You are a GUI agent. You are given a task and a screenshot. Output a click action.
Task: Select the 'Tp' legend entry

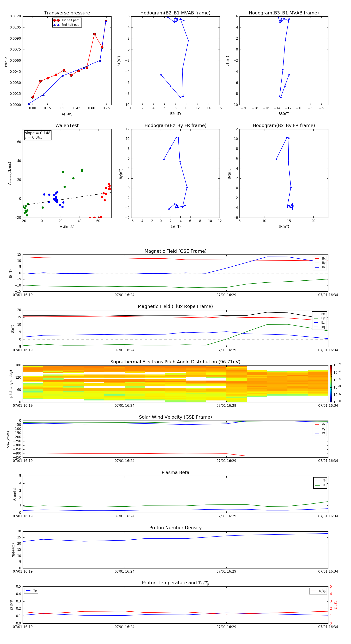pos(31,591)
